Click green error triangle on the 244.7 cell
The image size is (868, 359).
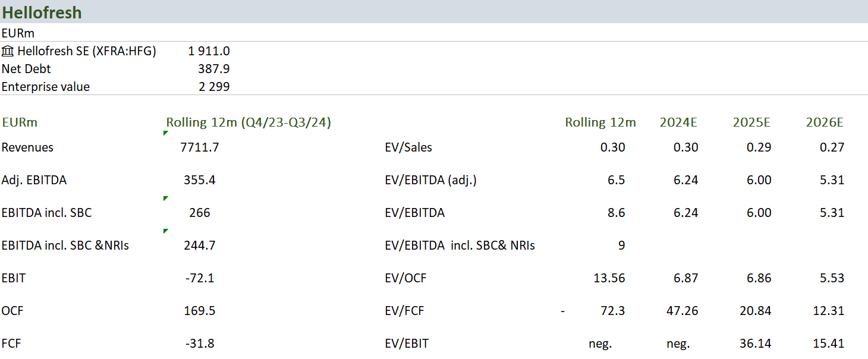point(166,231)
